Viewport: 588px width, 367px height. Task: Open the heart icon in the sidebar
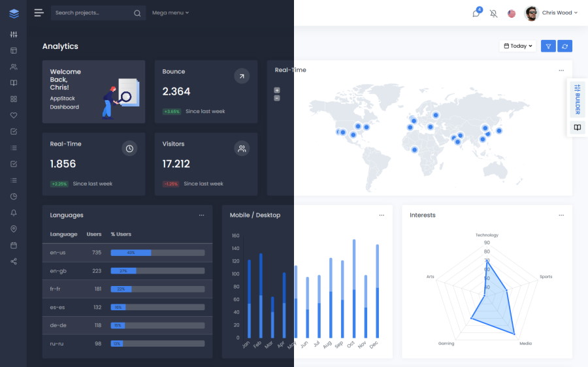click(14, 116)
